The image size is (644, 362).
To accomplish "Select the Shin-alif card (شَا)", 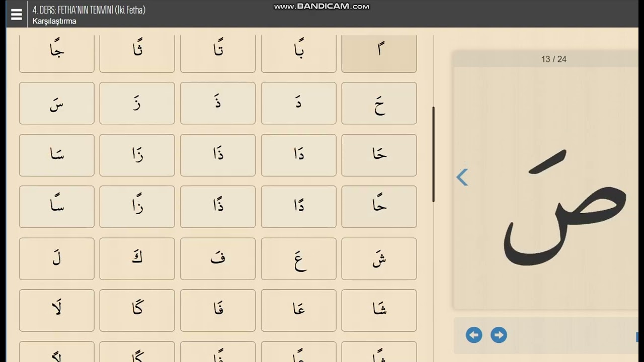I will 379,310.
